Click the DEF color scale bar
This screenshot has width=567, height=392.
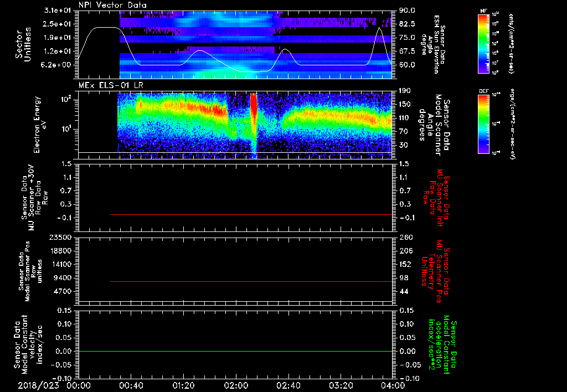coord(483,124)
